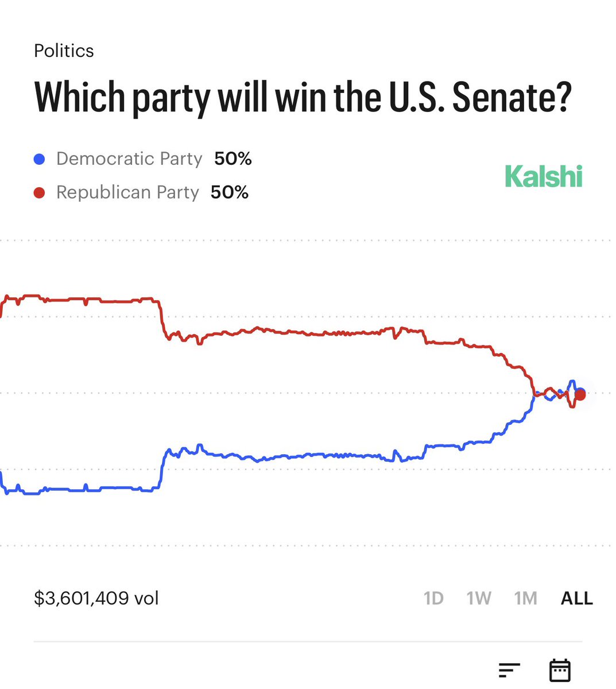Click the sort lines icon
The height and width of the screenshot is (689, 616).
tap(509, 669)
